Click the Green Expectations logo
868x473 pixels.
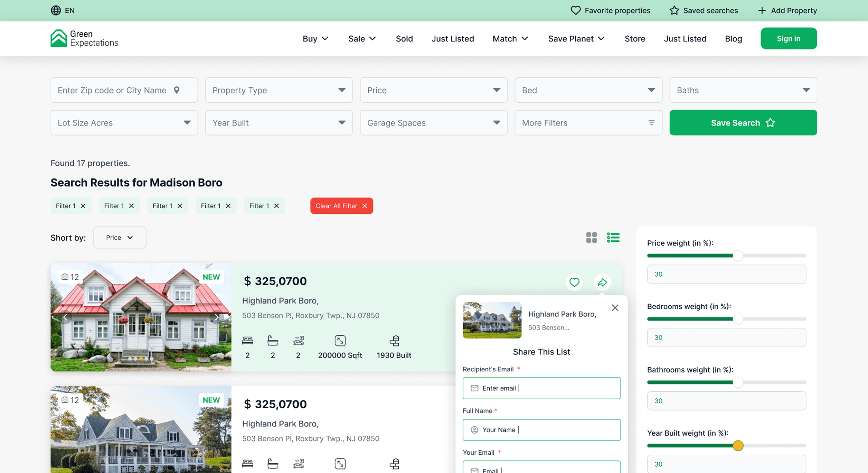coord(84,38)
